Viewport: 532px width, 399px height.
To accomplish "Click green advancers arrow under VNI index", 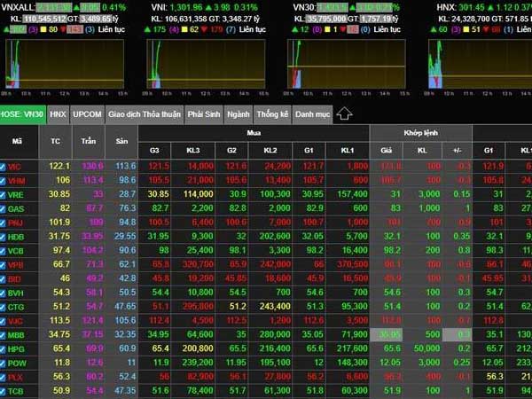I will tap(148, 28).
